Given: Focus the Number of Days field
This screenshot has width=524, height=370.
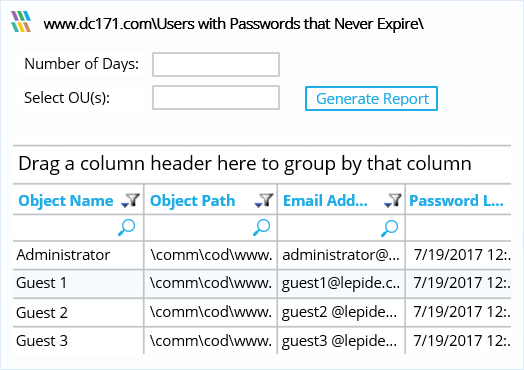Looking at the screenshot, I should [x=216, y=65].
